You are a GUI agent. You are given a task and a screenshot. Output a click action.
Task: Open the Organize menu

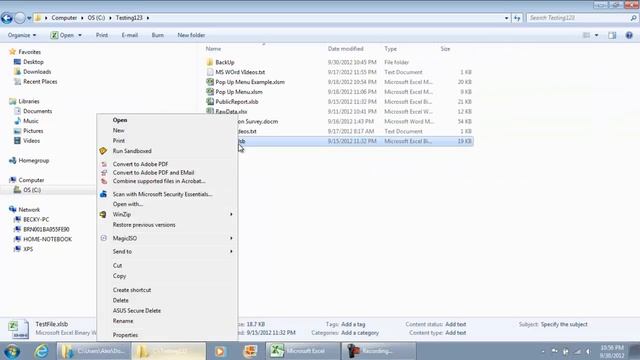click(22, 35)
